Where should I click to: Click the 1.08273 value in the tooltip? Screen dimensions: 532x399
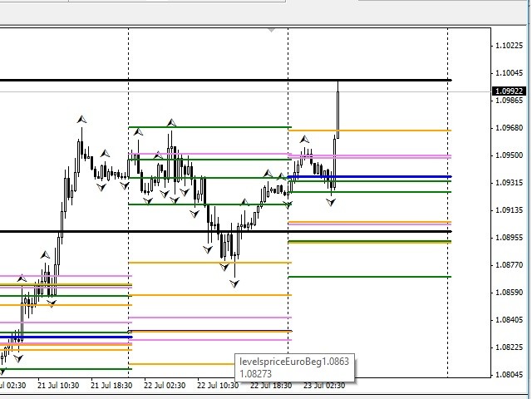pyautogui.click(x=256, y=374)
